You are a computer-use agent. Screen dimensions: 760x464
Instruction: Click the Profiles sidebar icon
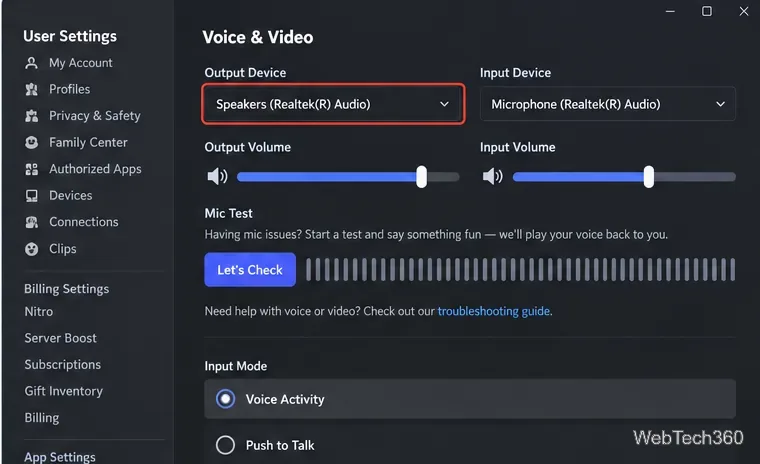32,89
